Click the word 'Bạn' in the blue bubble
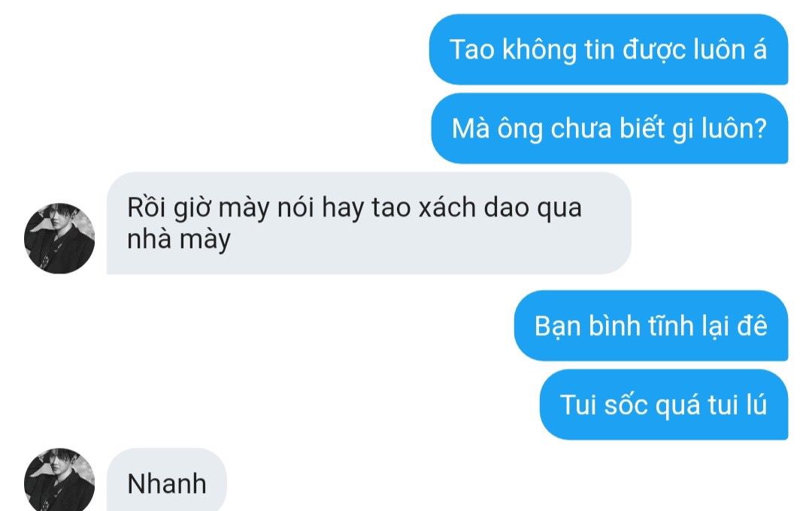Screen dimensions: 812x511 point(557,327)
